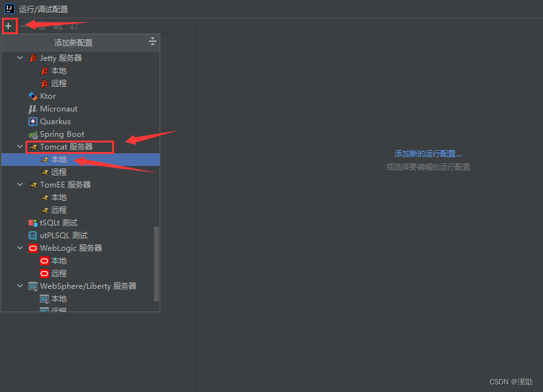Select 远程 under WebLogic 服务器
Screen dimensions: 543x392
click(80, 274)
